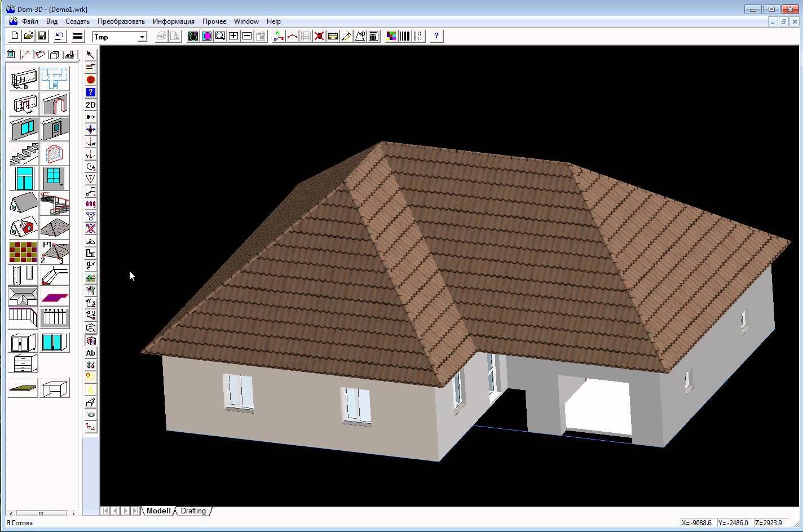
Task: Open the Создать menu
Action: [77, 21]
